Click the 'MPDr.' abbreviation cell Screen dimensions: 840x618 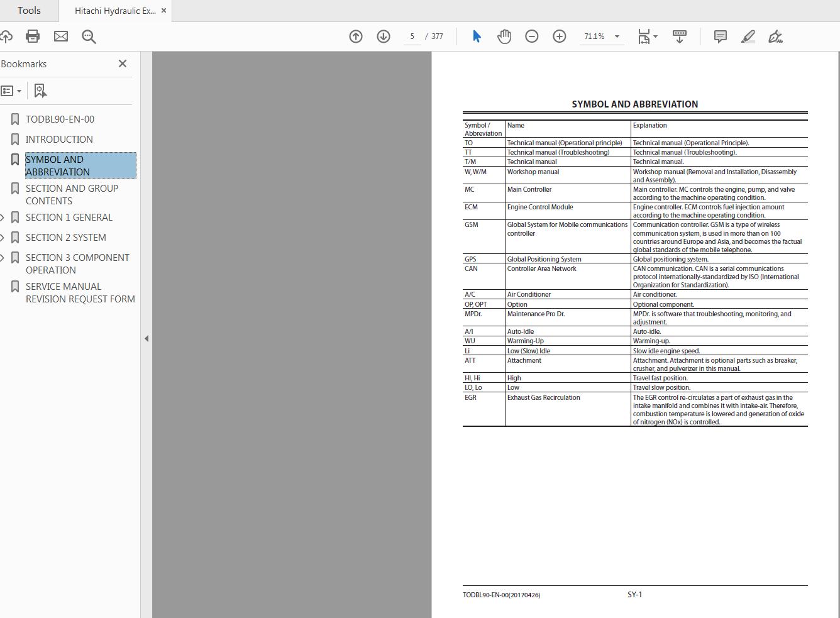473,314
